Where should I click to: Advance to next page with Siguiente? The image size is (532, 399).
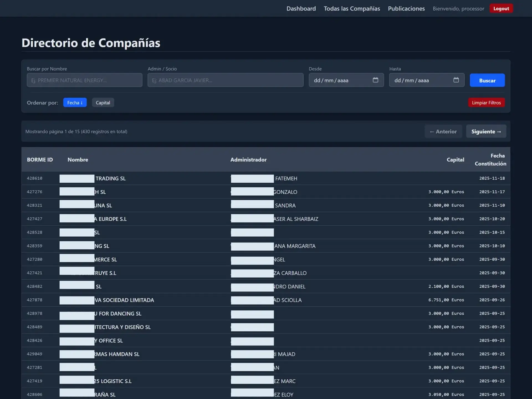[x=486, y=131]
